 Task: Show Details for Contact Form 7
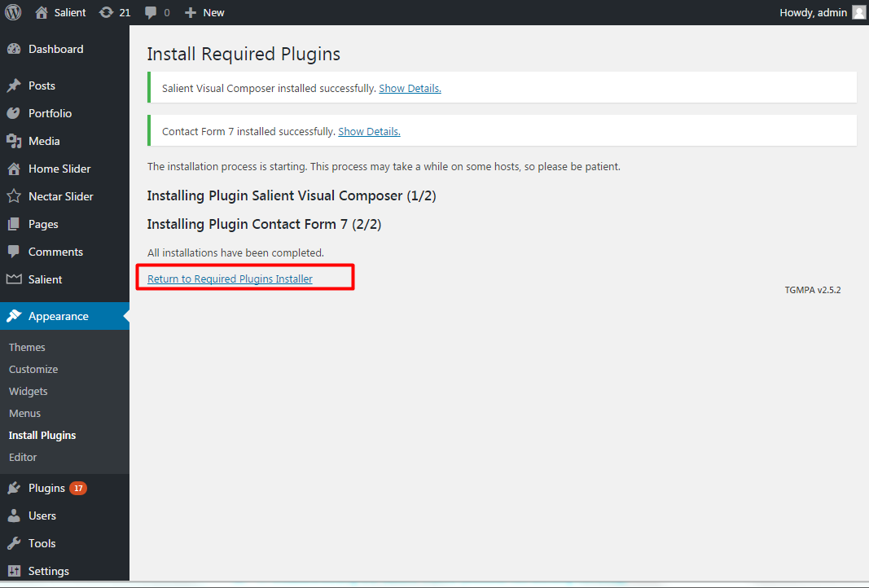(x=369, y=131)
